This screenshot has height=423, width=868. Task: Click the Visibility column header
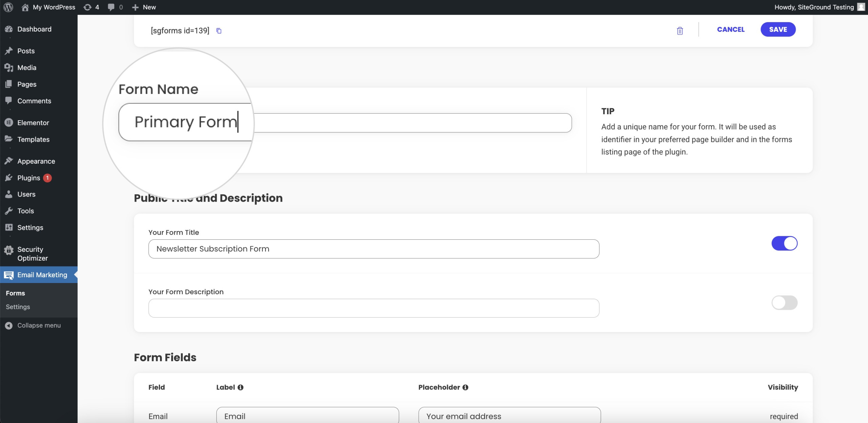click(x=783, y=387)
